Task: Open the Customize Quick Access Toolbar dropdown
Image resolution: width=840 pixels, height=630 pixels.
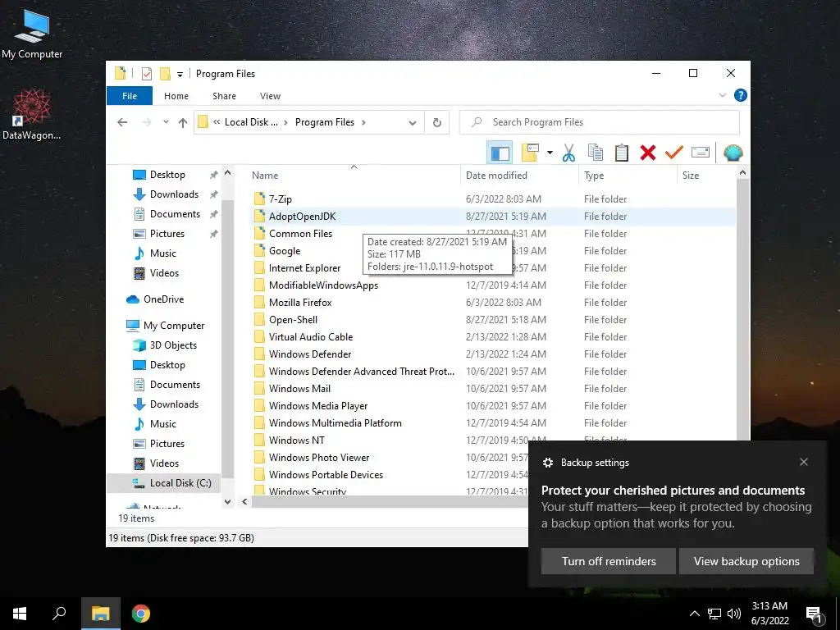Action: coord(180,74)
